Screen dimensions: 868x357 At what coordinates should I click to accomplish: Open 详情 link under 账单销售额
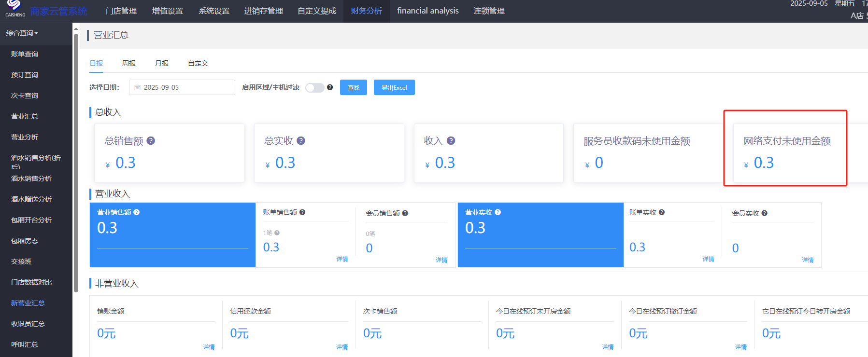pyautogui.click(x=342, y=259)
